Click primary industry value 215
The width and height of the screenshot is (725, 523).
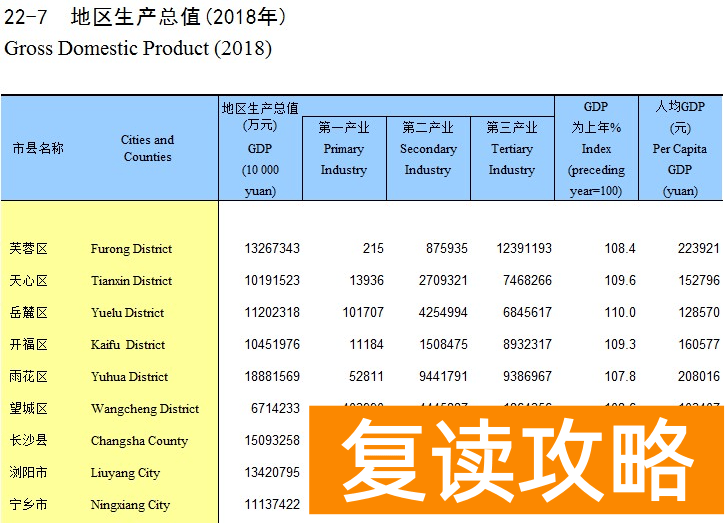(x=373, y=249)
